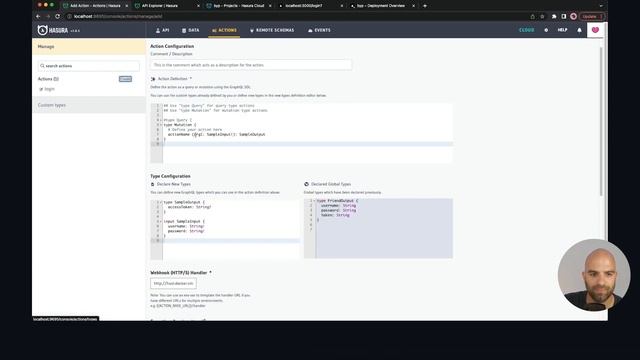The width and height of the screenshot is (640, 360).
Task: Select the Manage sidebar item
Action: click(89, 47)
